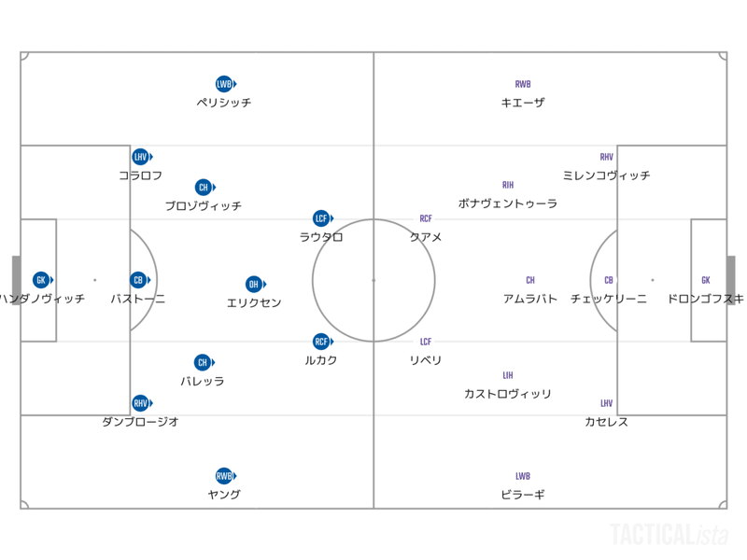Click the purple LCF label above リベリ
The height and width of the screenshot is (560, 747).
[x=426, y=342]
